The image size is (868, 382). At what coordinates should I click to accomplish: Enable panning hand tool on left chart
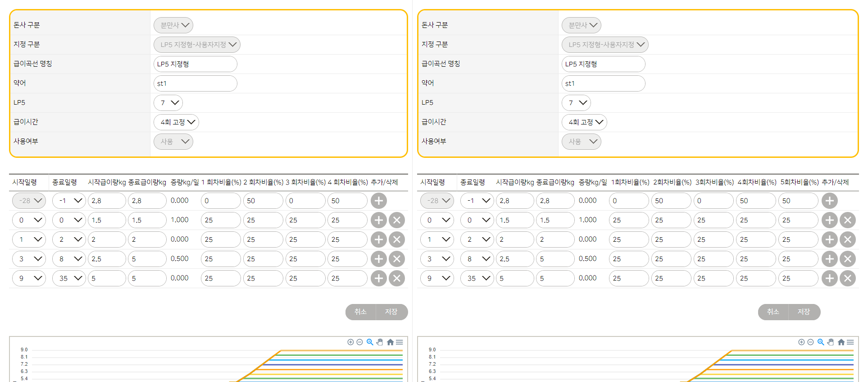pos(380,342)
